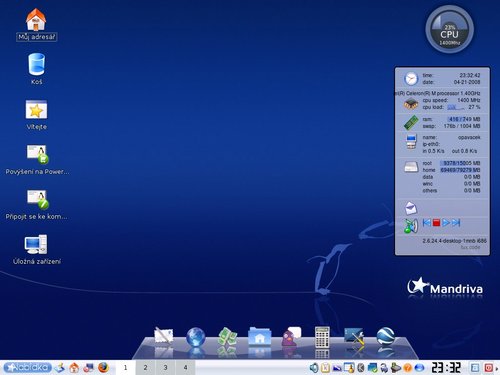Click the clock icon in monitor widget
The width and height of the screenshot is (500, 375).
pos(411,79)
